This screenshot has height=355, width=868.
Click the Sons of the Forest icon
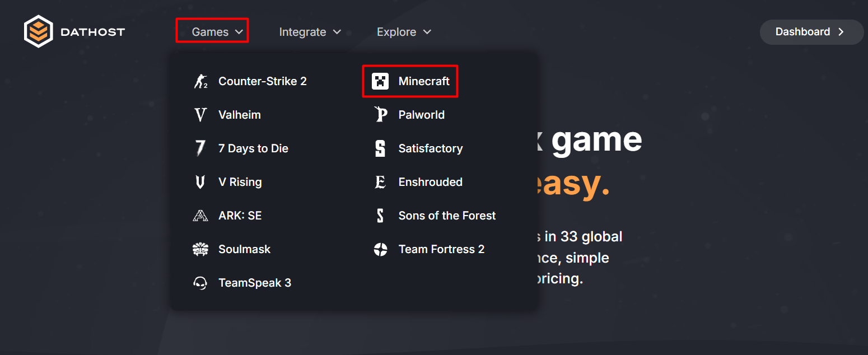(380, 216)
